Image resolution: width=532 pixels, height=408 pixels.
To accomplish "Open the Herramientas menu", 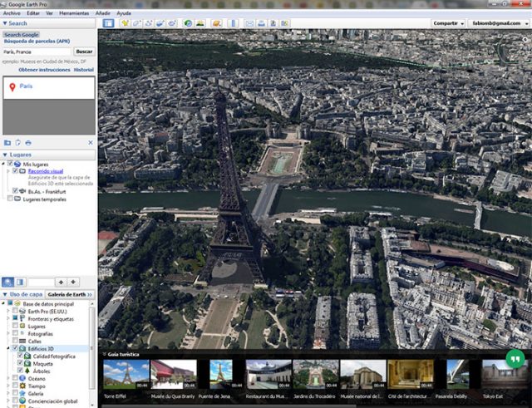I will (x=74, y=13).
